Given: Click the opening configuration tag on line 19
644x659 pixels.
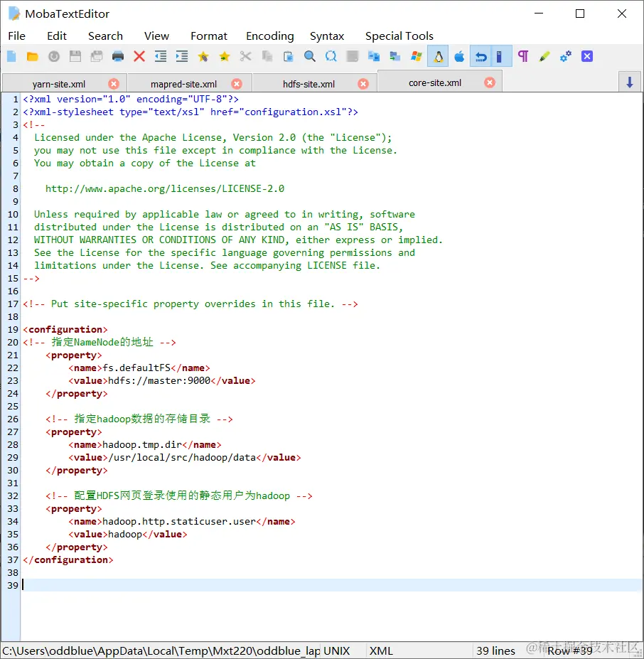Looking at the screenshot, I should 65,330.
